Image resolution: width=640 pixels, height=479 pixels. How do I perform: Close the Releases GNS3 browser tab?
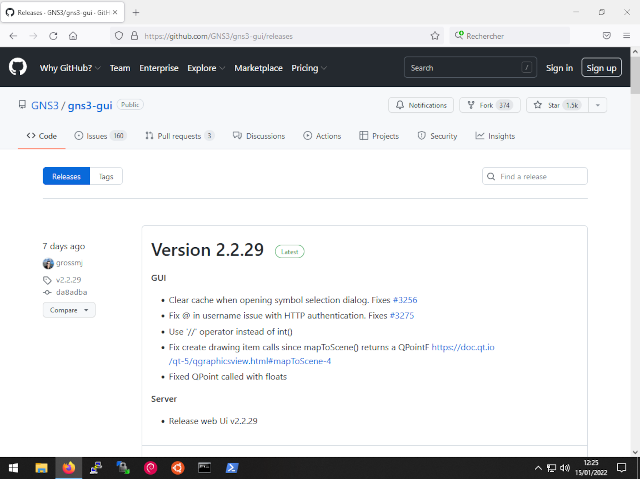(115, 13)
